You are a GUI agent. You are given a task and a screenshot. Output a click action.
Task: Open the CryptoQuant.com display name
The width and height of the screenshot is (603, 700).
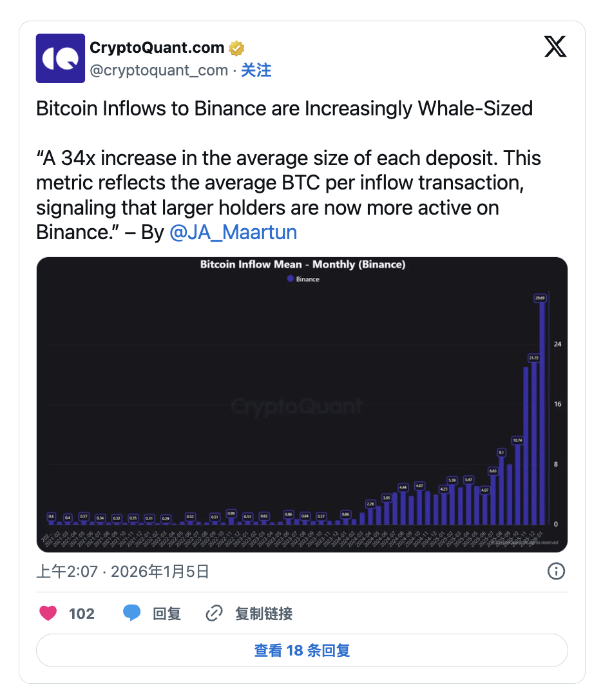[157, 48]
